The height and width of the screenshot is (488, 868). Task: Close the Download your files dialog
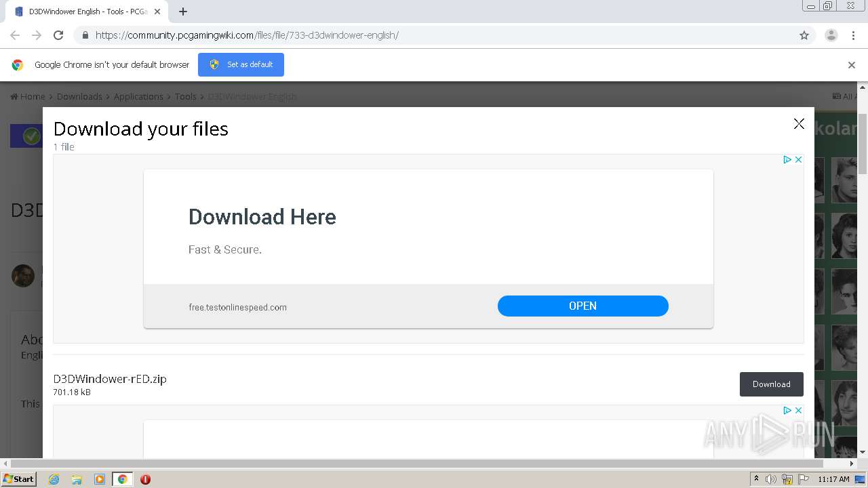pos(799,123)
